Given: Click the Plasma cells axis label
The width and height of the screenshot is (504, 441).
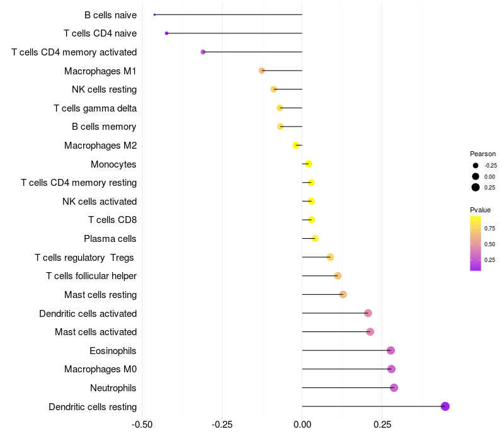Looking at the screenshot, I should tap(110, 239).
